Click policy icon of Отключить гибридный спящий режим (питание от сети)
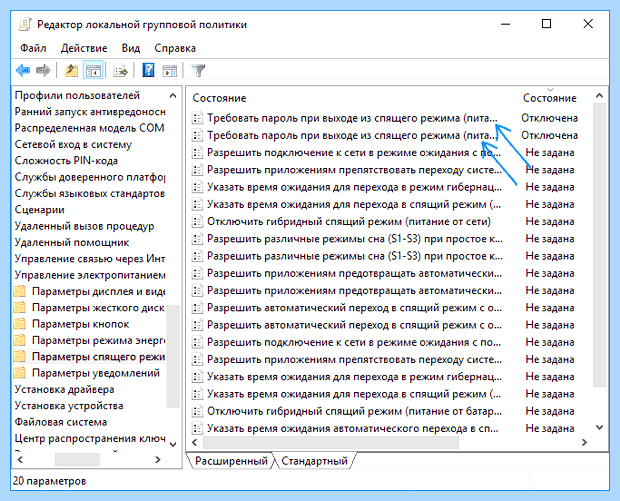The width and height of the screenshot is (620, 501). (197, 221)
